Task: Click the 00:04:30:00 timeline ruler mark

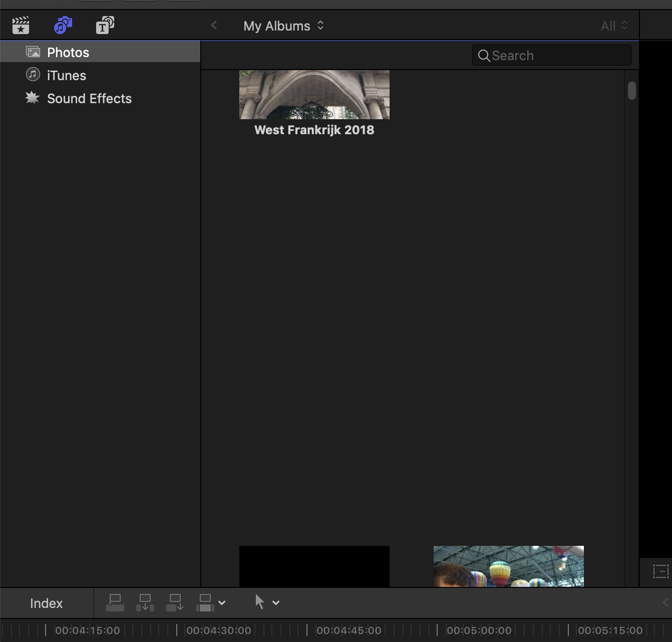Action: point(219,630)
